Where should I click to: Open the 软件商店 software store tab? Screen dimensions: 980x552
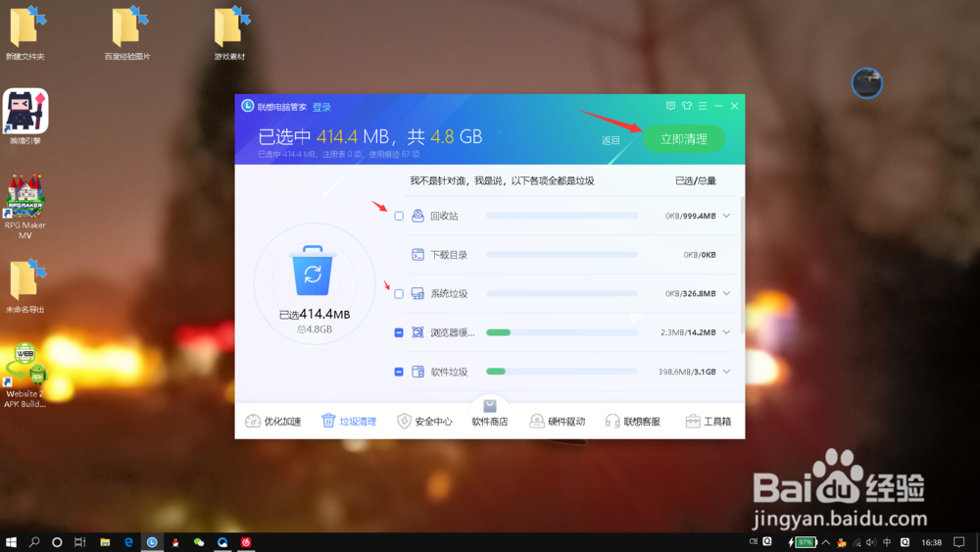click(x=489, y=415)
